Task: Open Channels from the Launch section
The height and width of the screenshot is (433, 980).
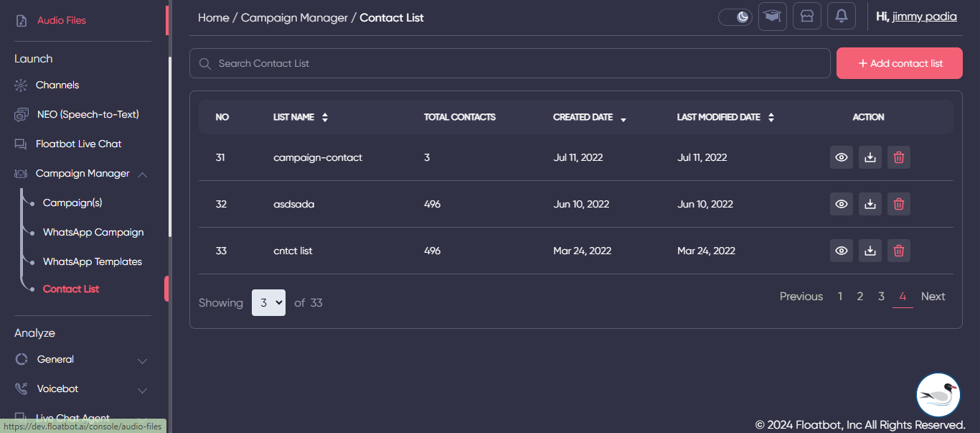Action: click(x=57, y=85)
